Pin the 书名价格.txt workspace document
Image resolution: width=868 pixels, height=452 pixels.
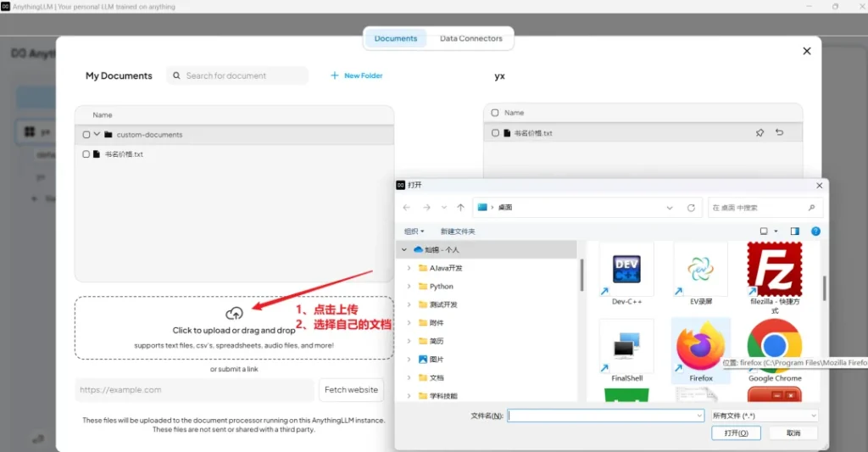click(x=759, y=133)
